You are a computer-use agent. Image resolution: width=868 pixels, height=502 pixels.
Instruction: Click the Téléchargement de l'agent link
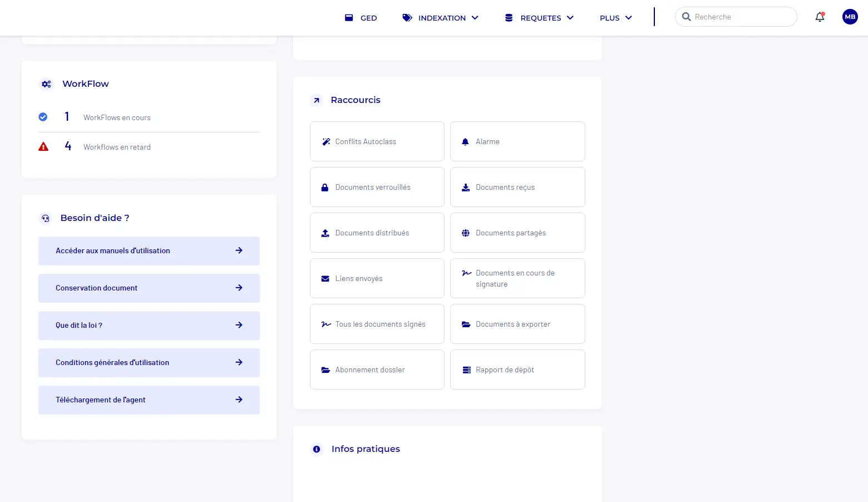149,400
